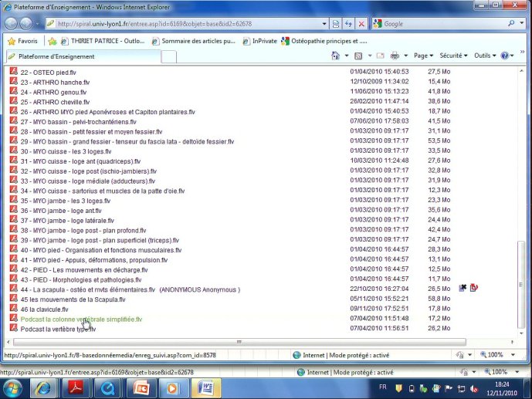532x399 pixels.
Task: Open the Sécurité menu dropdown
Action: tap(453, 56)
